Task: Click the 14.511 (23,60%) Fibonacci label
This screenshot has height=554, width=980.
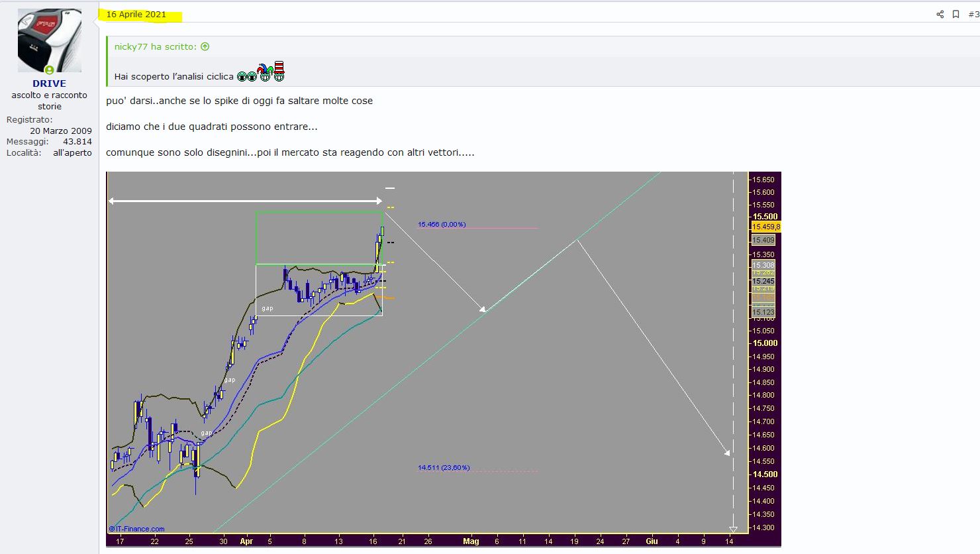Action: [x=444, y=467]
